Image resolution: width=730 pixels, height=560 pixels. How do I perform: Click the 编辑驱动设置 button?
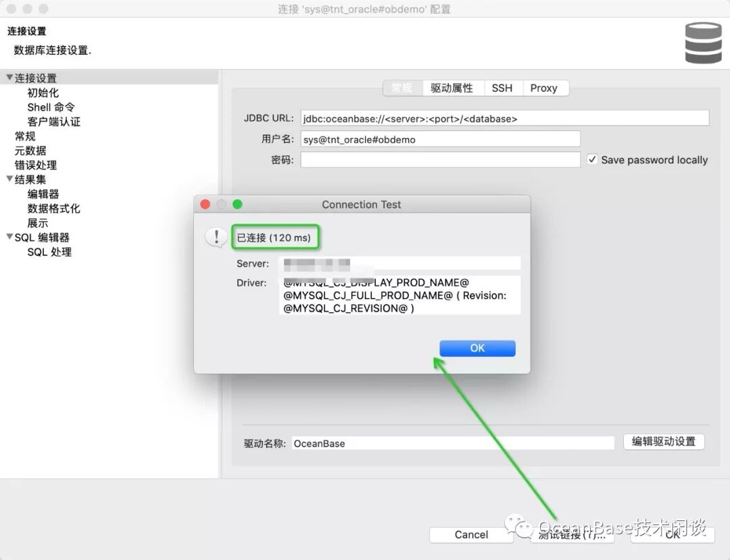[x=664, y=441]
